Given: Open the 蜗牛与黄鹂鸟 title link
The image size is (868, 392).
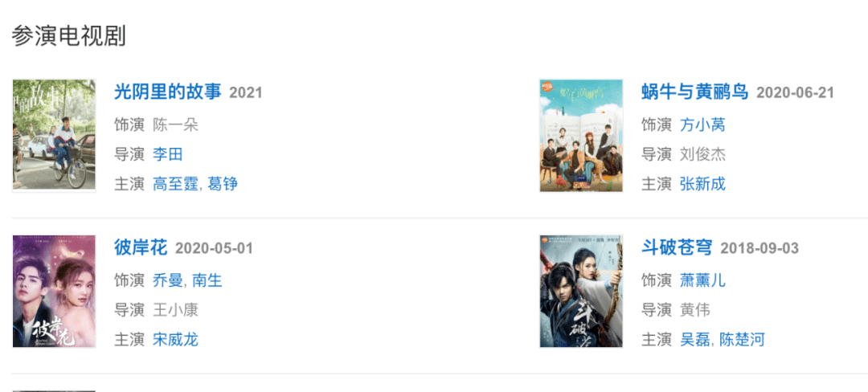Looking at the screenshot, I should 695,92.
